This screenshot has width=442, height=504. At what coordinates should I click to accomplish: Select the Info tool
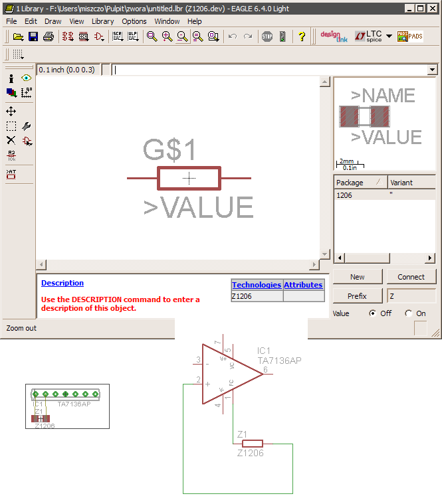coord(11,78)
